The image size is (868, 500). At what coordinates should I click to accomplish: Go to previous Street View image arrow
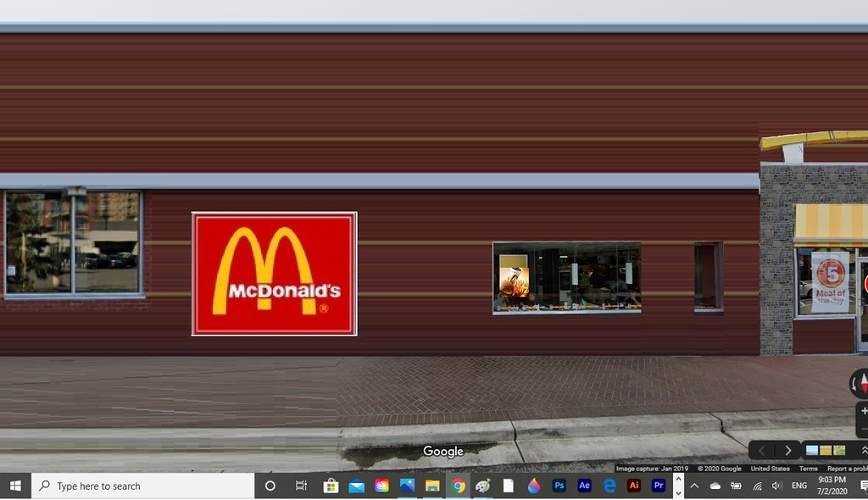point(762,451)
